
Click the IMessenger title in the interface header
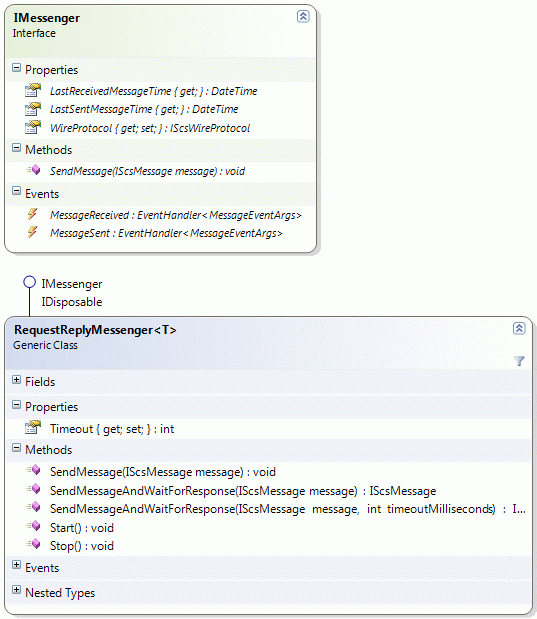click(x=47, y=18)
